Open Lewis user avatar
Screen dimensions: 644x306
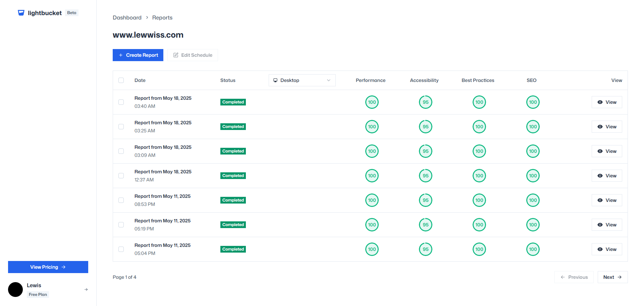(x=15, y=290)
